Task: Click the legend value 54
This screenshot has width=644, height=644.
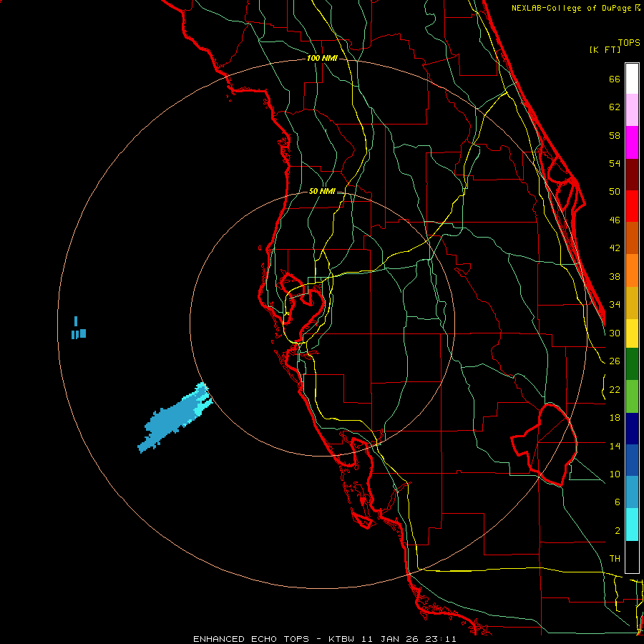Action: (x=615, y=163)
